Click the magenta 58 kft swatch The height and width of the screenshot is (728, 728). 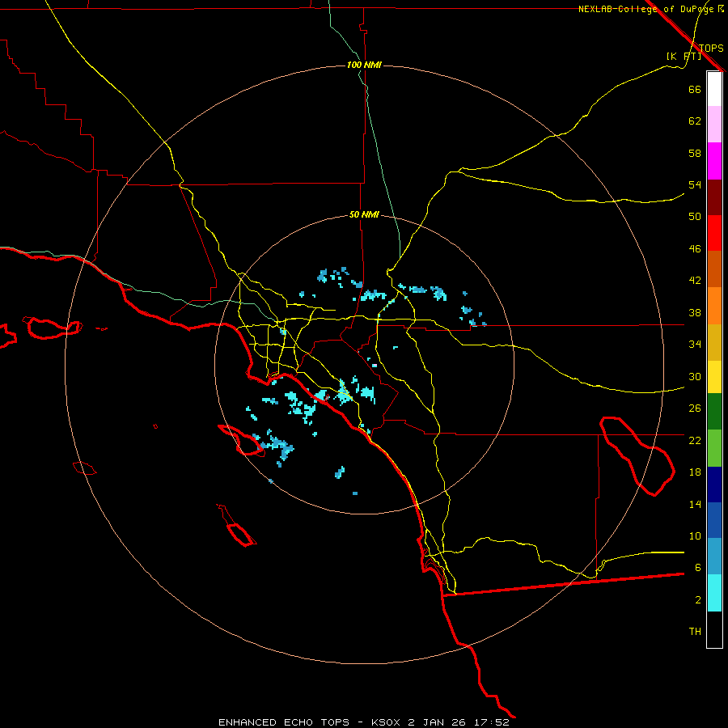pyautogui.click(x=714, y=161)
